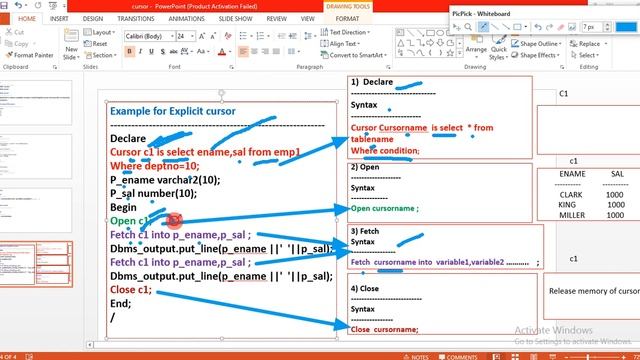Open the blue pen color swatch in PicPick
Screen dimensions: 640x360
(x=626, y=27)
